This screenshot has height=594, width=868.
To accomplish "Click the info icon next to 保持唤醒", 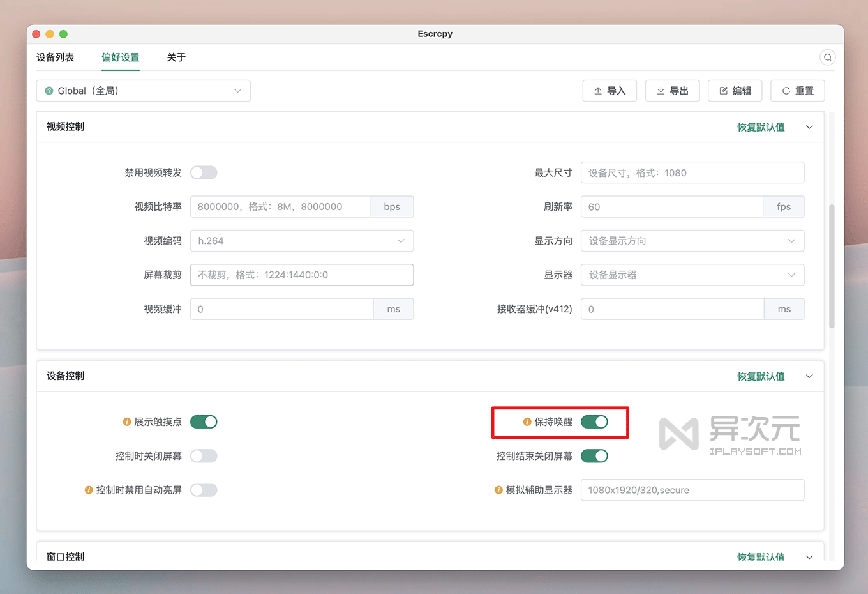I will pyautogui.click(x=526, y=422).
